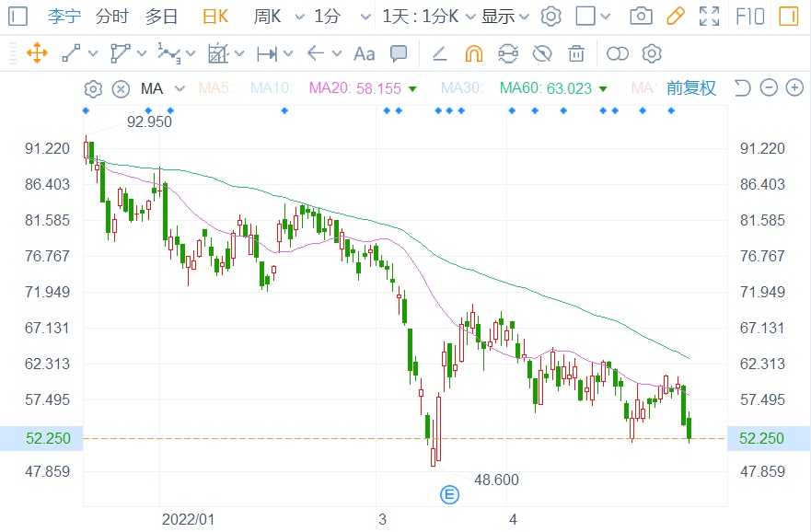Click the Aa text annotation tool

(365, 53)
